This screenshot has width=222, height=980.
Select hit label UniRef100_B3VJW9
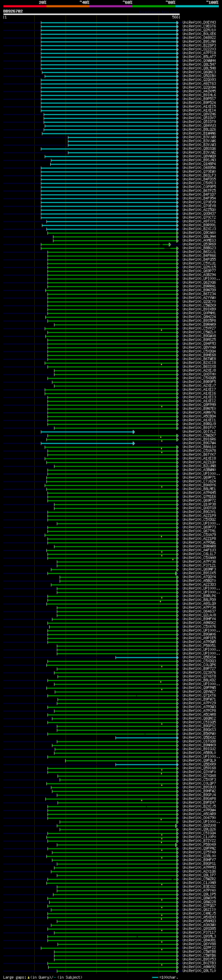point(199,137)
